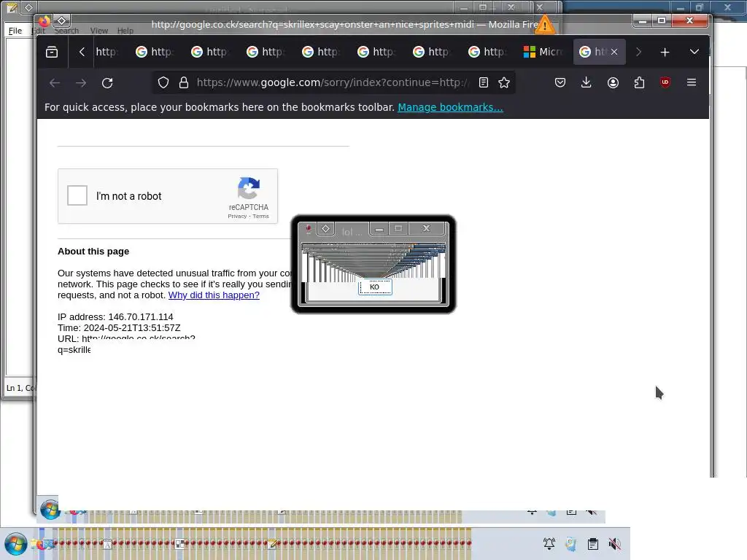Screen dimensions: 747x560
Task: Click the Firefox title bar menu diamond icon
Action: click(61, 20)
